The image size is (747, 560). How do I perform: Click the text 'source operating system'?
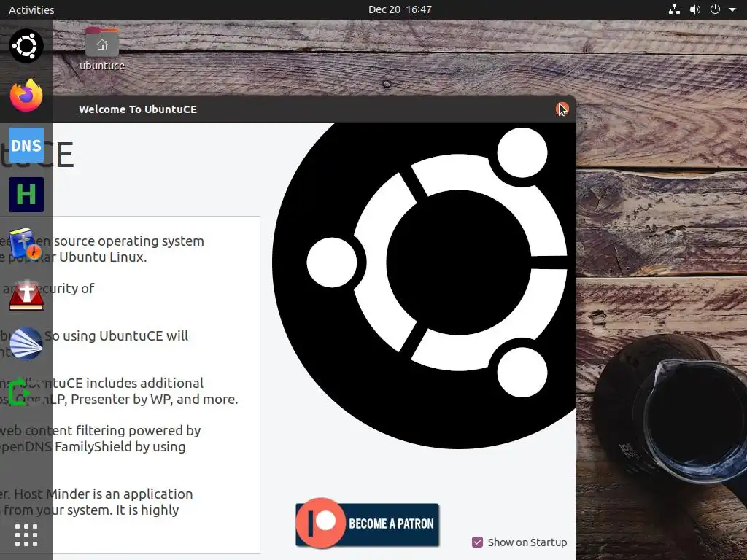pyautogui.click(x=129, y=241)
